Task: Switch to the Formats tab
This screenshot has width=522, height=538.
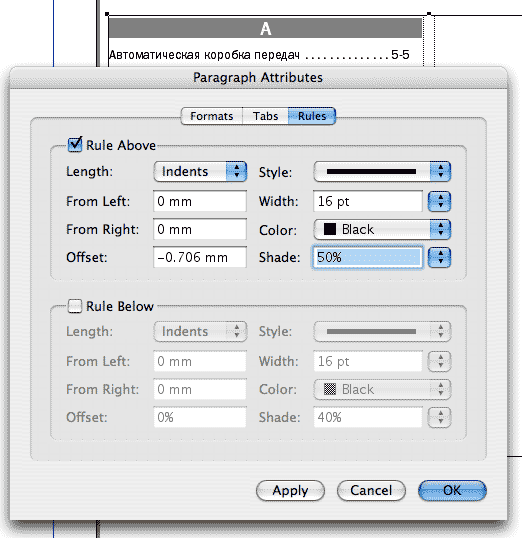Action: point(211,116)
